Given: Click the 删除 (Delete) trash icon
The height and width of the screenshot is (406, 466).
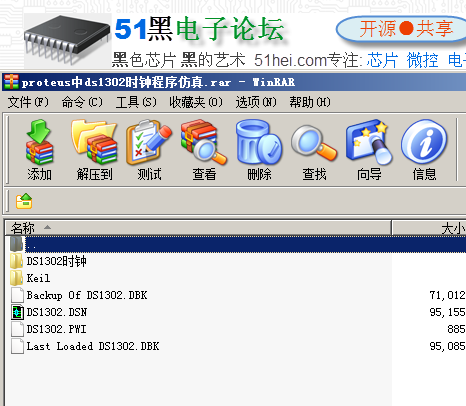Looking at the screenshot, I should (259, 150).
